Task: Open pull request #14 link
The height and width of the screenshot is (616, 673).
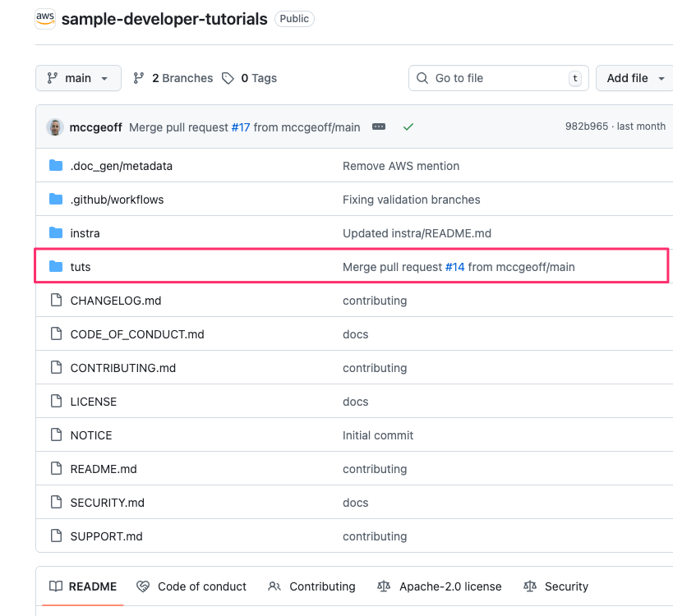Action: coord(455,267)
